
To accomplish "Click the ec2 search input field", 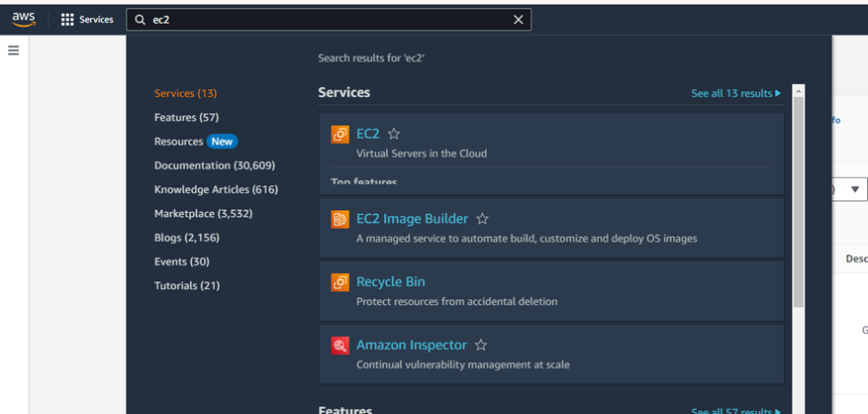I will click(x=330, y=20).
